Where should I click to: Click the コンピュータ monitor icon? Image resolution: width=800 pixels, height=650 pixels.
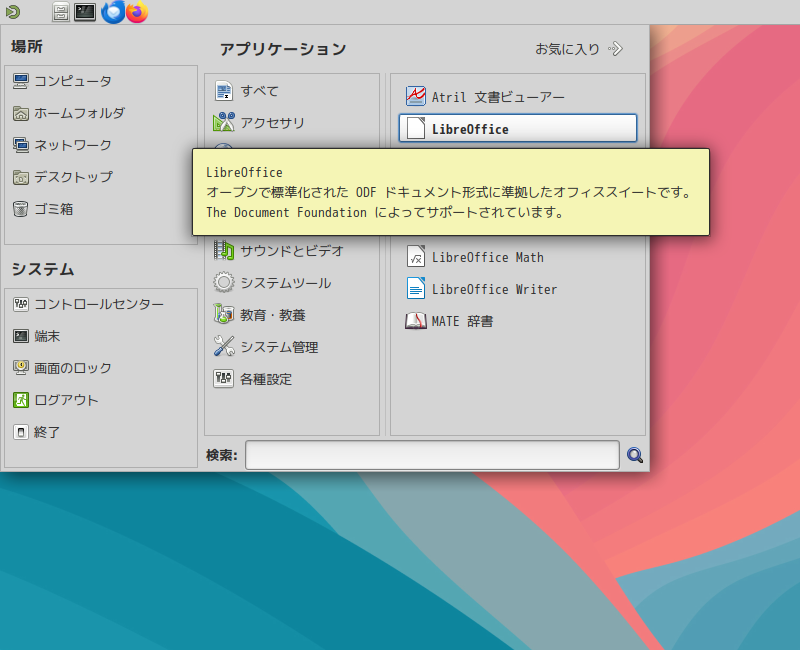coord(20,81)
